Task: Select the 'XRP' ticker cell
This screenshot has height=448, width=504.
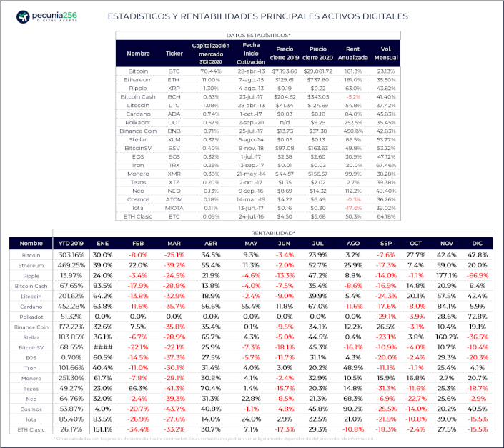Action: (x=174, y=89)
